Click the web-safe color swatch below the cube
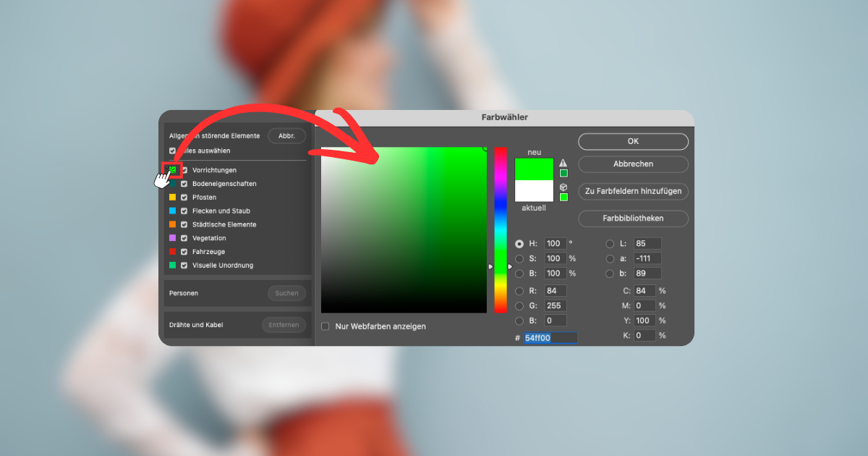The image size is (868, 456). click(x=563, y=197)
